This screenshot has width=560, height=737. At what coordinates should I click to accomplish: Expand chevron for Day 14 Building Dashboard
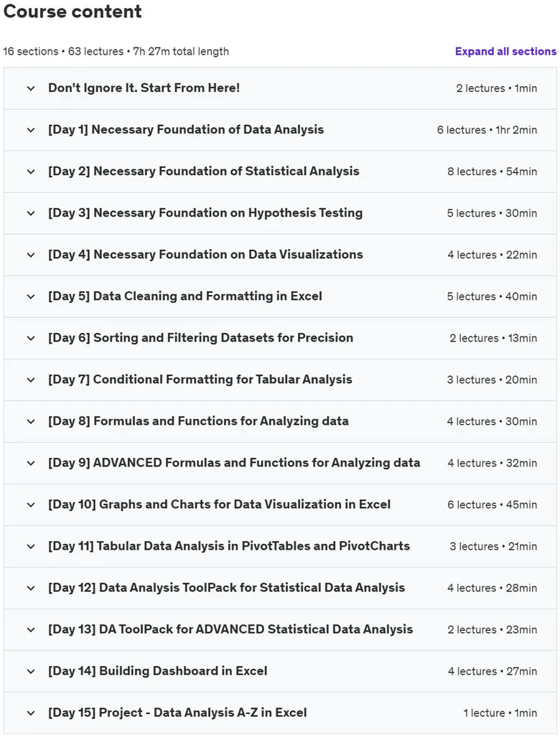31,671
